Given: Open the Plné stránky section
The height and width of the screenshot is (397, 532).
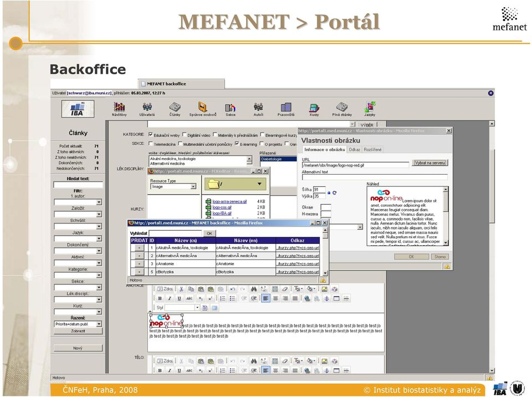Looking at the screenshot, I should [x=342, y=109].
